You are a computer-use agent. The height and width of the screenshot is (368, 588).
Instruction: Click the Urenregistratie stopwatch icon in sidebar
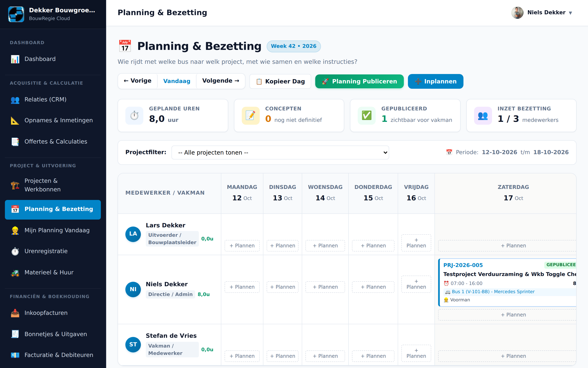pos(15,251)
